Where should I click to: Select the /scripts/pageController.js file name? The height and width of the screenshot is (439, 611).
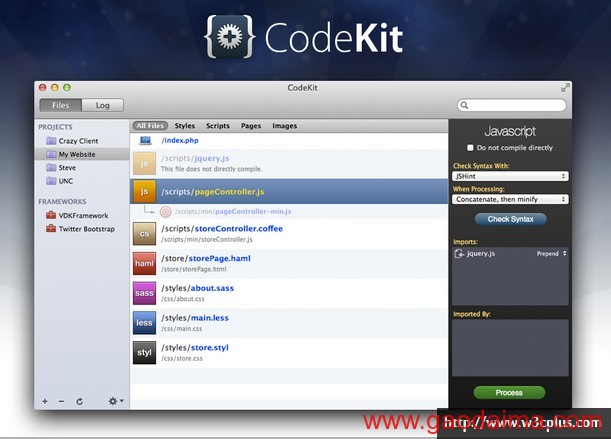tap(213, 192)
